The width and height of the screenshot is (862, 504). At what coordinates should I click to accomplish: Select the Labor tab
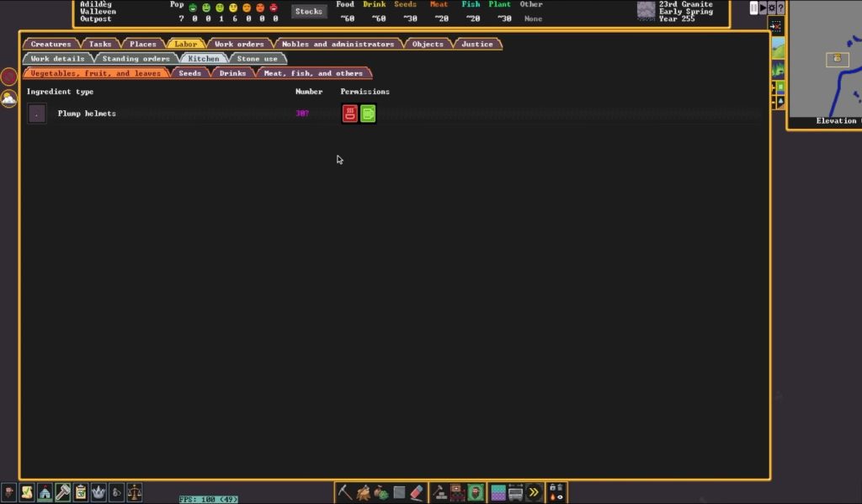(186, 44)
